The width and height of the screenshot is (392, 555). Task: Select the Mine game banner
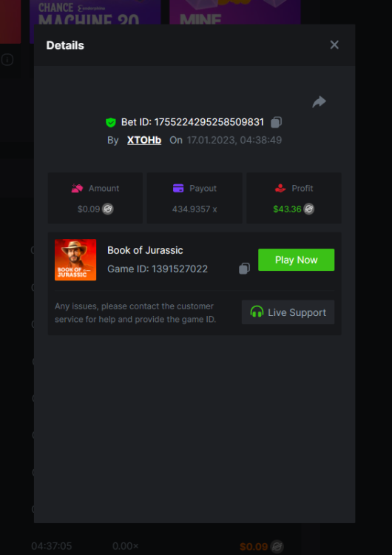tap(235, 13)
